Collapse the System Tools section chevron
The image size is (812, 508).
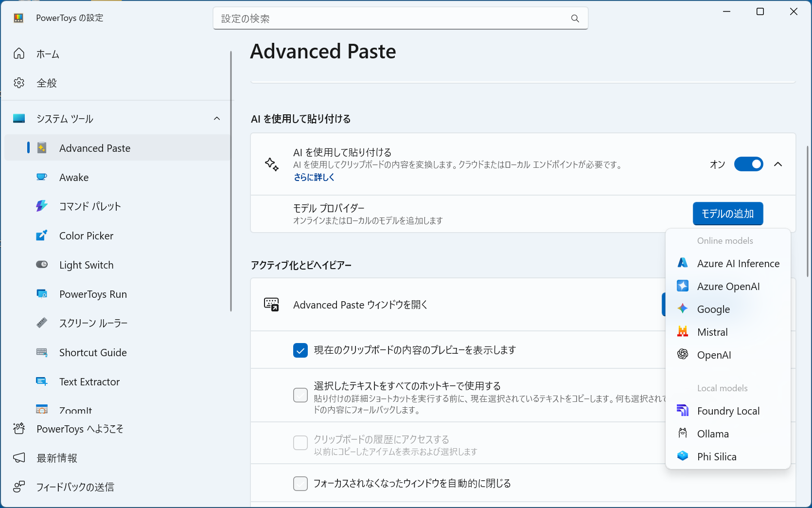click(x=217, y=119)
